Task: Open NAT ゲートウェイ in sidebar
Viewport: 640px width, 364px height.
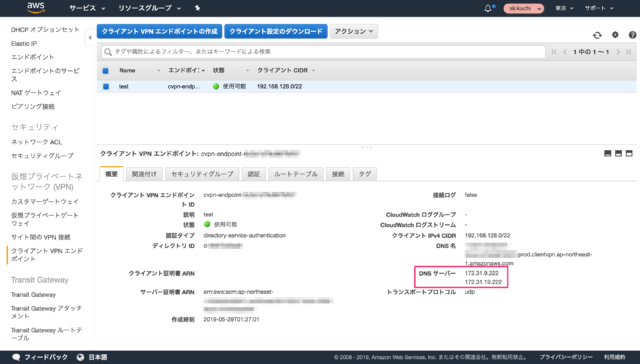Action: pyautogui.click(x=36, y=93)
